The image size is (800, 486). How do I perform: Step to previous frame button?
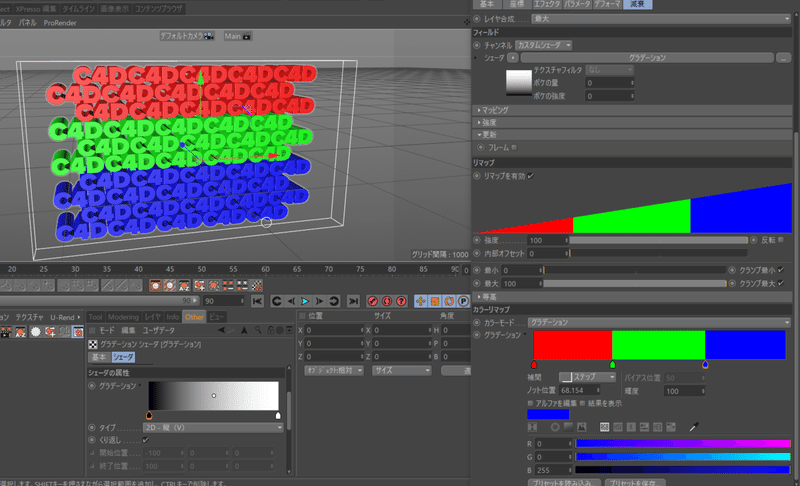click(x=291, y=301)
